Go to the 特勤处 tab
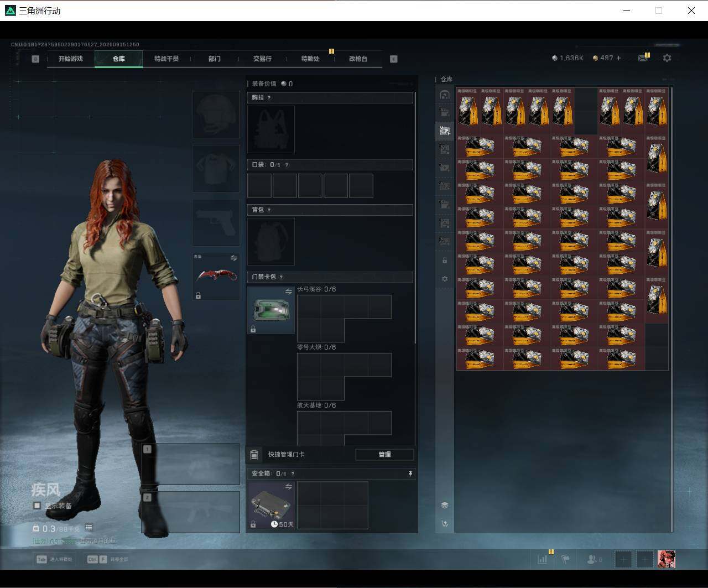 (310, 59)
